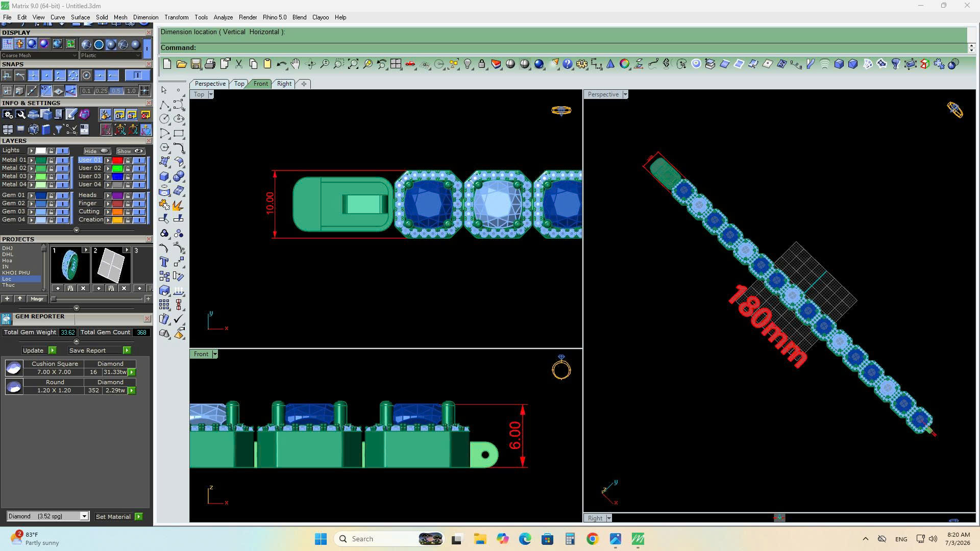Pick the circle tool in side toolbar
The height and width of the screenshot is (551, 980).
pyautogui.click(x=164, y=119)
